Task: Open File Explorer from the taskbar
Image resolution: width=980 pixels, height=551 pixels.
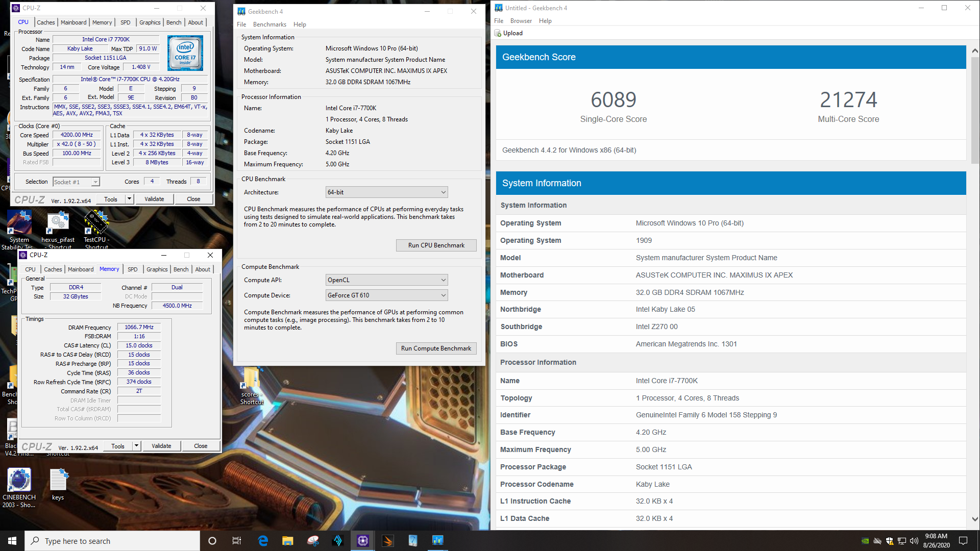Action: tap(288, 541)
